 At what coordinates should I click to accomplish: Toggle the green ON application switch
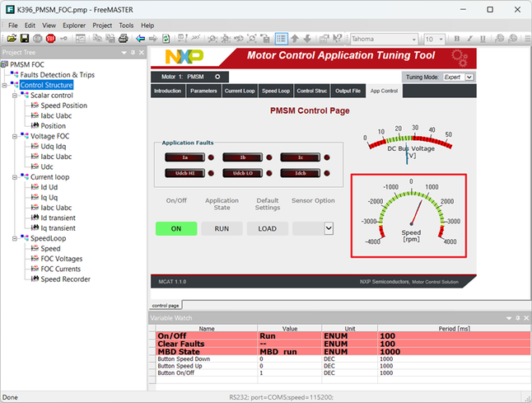(176, 229)
